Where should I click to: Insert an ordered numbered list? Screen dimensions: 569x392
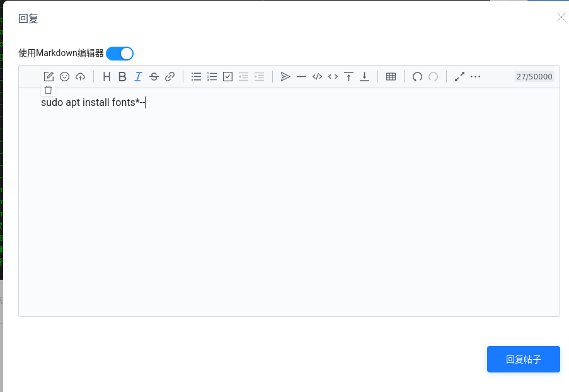(x=212, y=77)
